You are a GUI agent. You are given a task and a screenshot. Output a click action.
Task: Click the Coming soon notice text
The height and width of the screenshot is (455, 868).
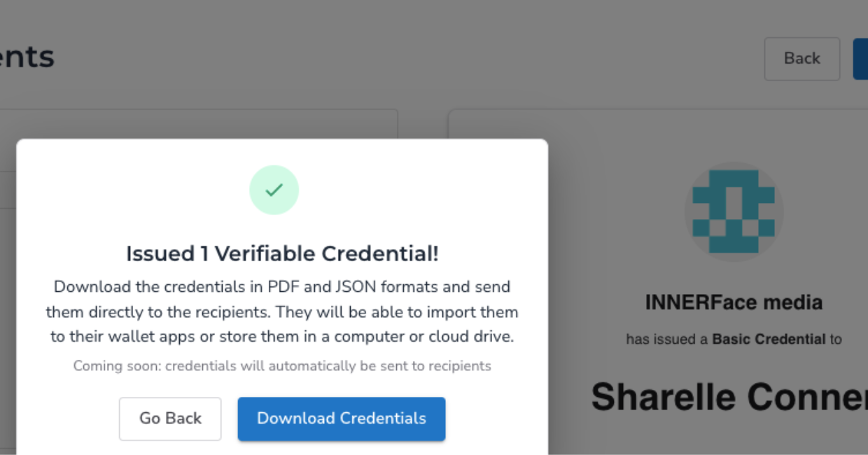click(x=281, y=365)
